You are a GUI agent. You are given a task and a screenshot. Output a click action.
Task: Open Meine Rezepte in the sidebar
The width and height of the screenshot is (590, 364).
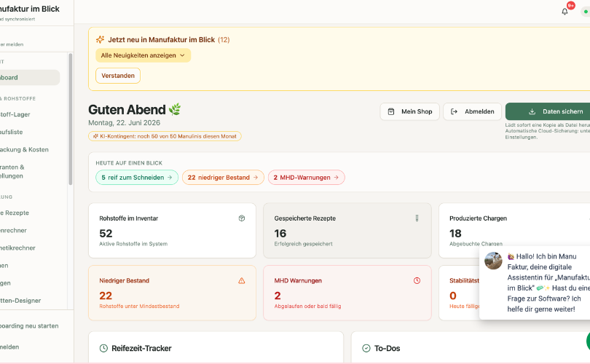29,213
